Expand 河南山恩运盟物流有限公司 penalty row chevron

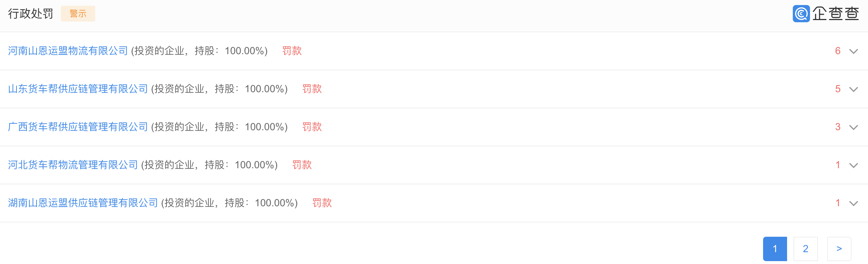click(854, 51)
